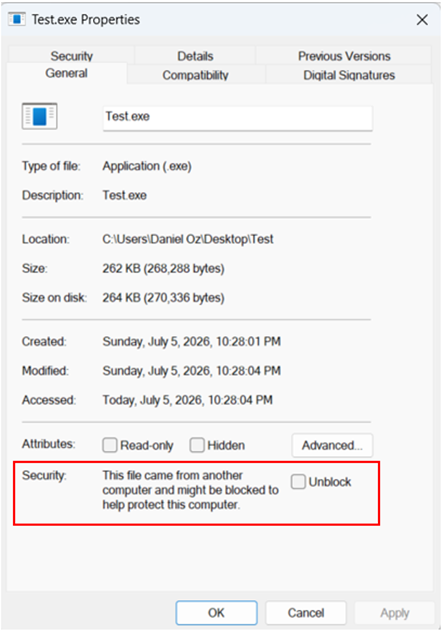Click the Cancel button

coord(306,613)
